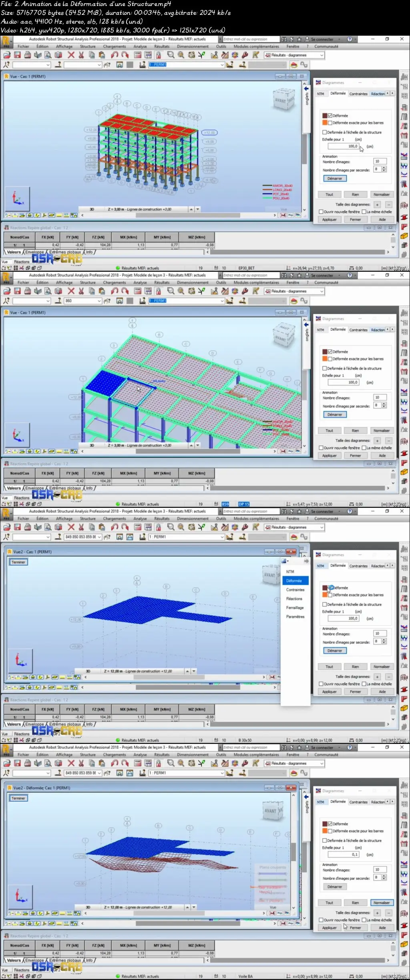Click the bar selection icon beside the 860 field
410x980 pixels.
[58, 301]
